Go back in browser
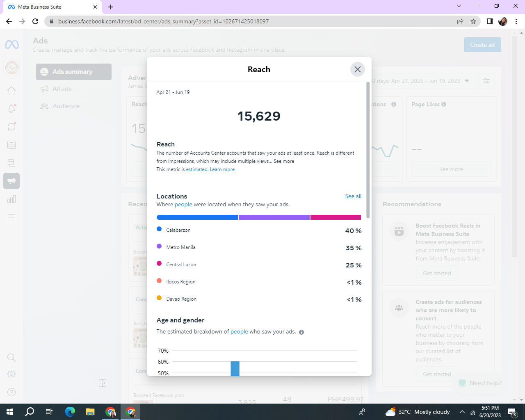Image resolution: width=525 pixels, height=420 pixels. click(x=9, y=21)
